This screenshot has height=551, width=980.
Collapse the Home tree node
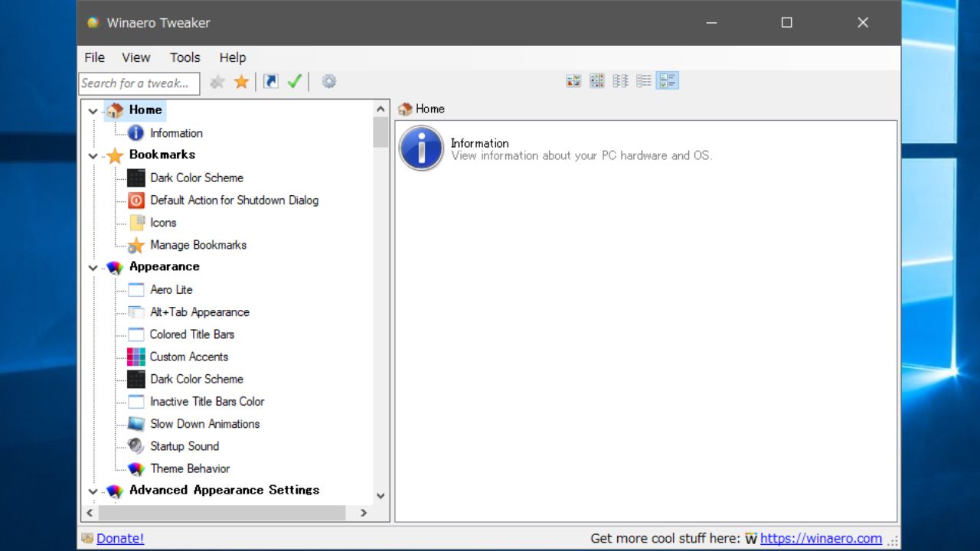pyautogui.click(x=93, y=111)
